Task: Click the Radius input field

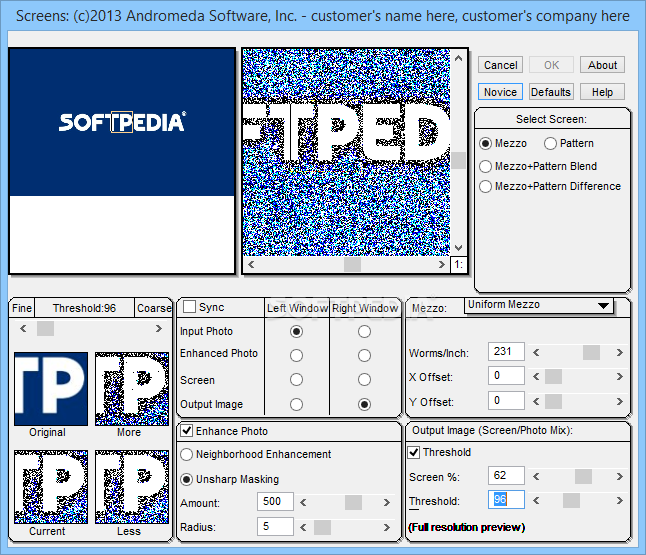Action: coord(275,526)
